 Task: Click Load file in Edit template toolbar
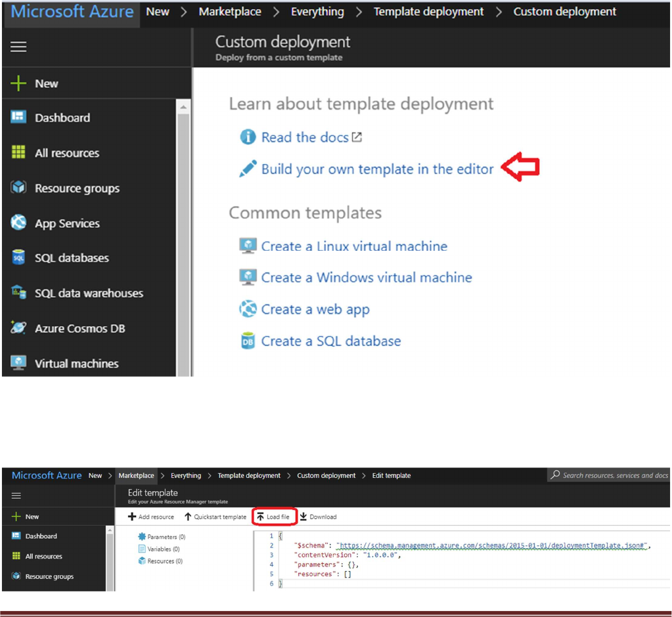pos(273,517)
